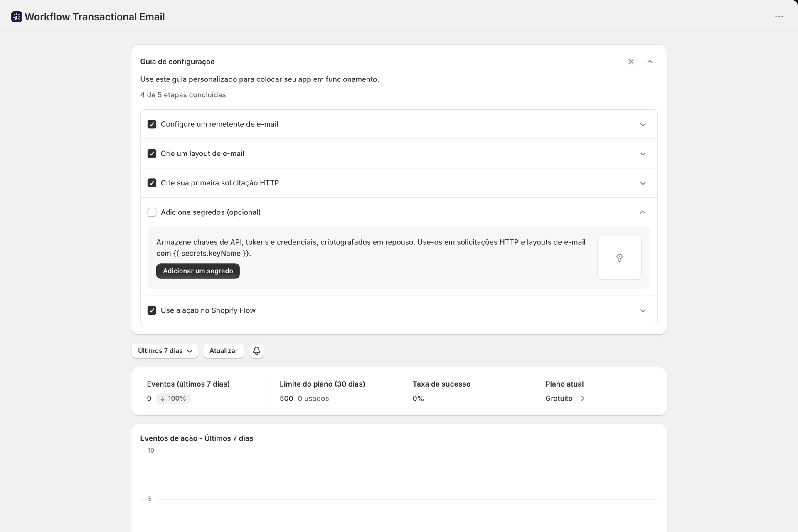Uncheck the Crie um layout de e-mail checkbox
Viewport: 798px width, 532px height.
(x=152, y=154)
